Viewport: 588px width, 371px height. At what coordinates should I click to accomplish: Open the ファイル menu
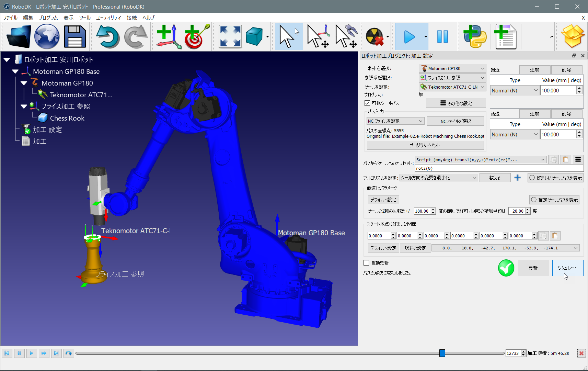[10, 18]
